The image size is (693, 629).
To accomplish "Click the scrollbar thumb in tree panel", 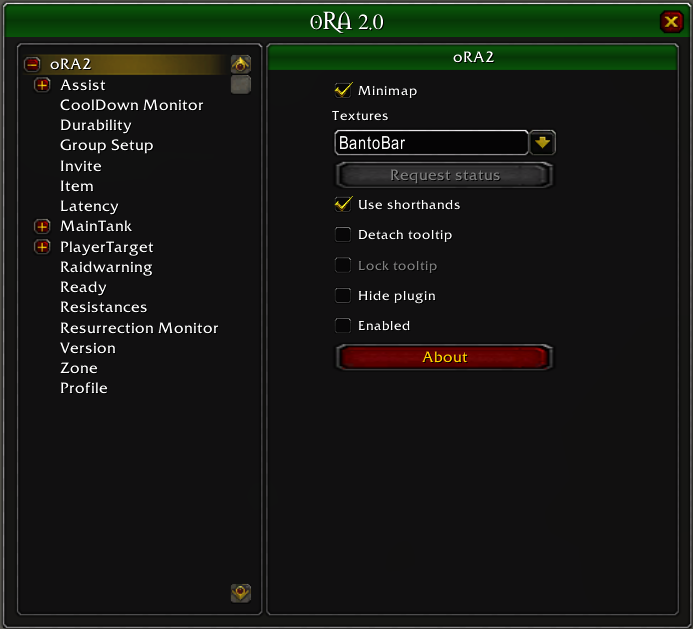I will tap(241, 85).
